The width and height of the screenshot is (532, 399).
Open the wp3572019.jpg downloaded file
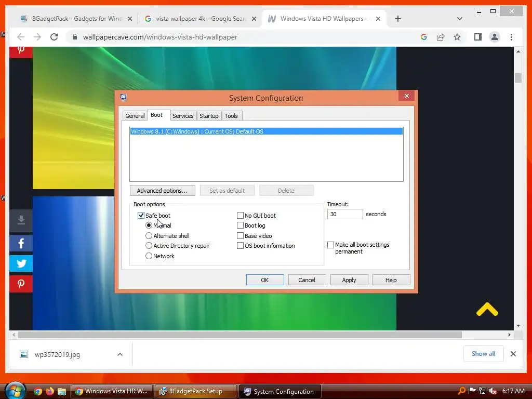pyautogui.click(x=57, y=354)
